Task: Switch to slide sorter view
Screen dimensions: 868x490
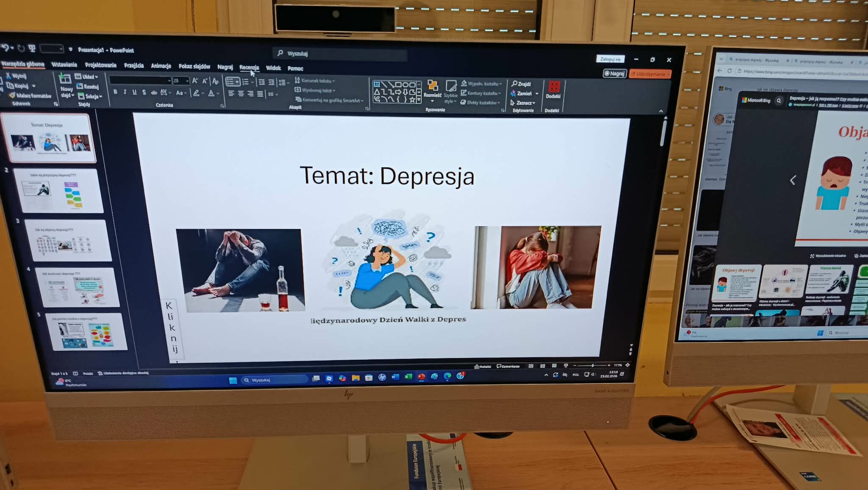Action: tap(542, 366)
